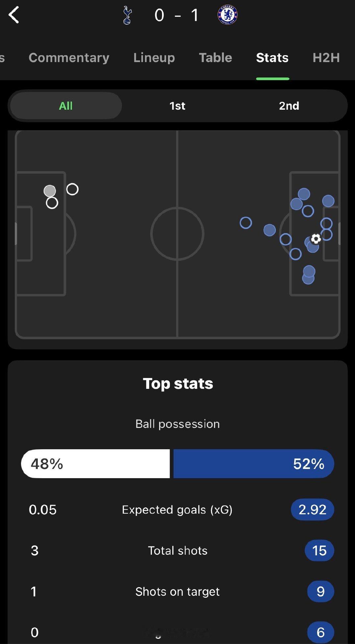Image resolution: width=355 pixels, height=644 pixels.
Task: Open the Lineup tab
Action: point(154,58)
